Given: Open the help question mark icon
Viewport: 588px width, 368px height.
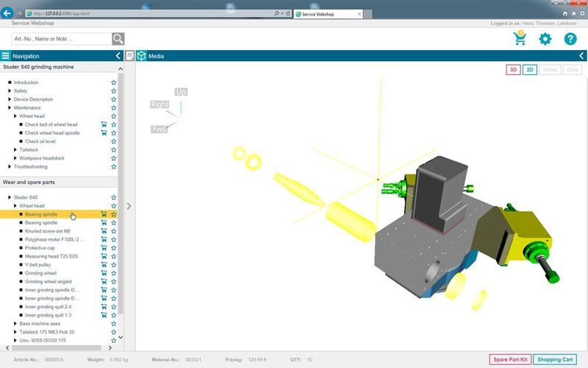Looking at the screenshot, I should tap(570, 39).
